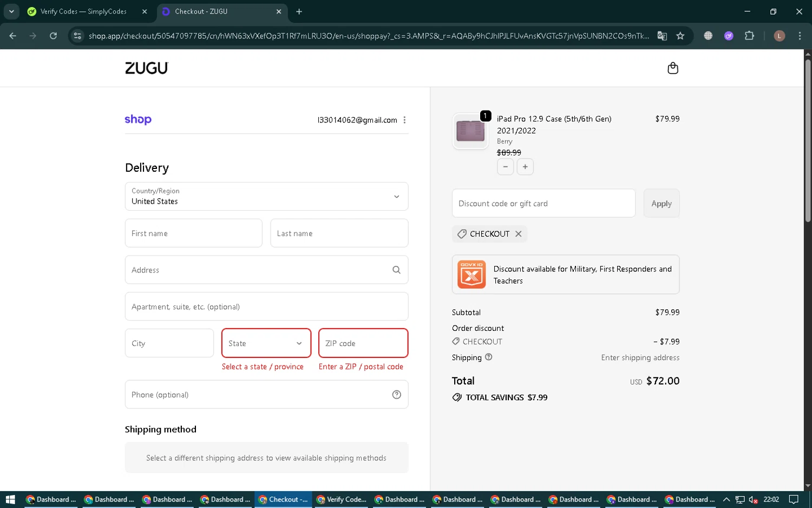The width and height of the screenshot is (812, 508).
Task: Close the Checkout - ZUGU tab
Action: tap(279, 11)
